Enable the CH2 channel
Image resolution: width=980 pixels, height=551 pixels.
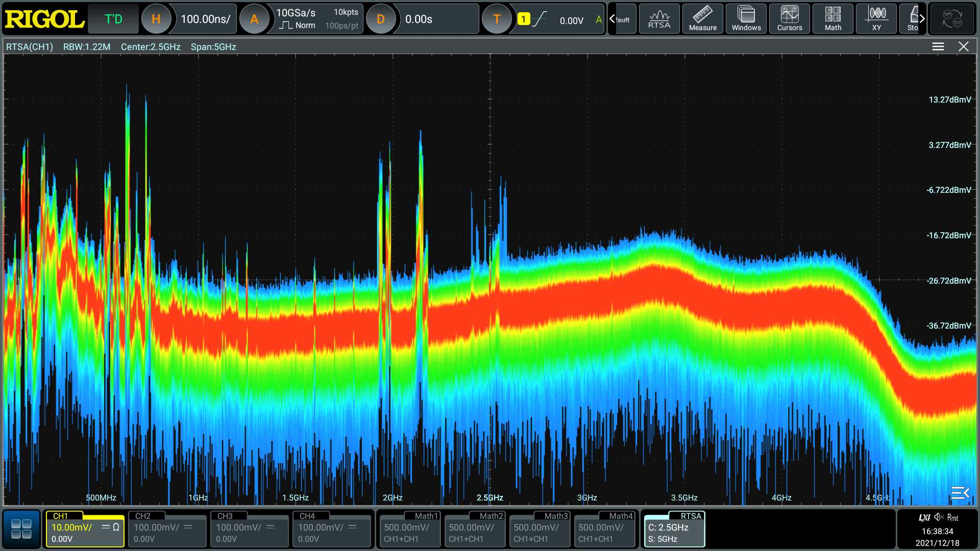click(167, 529)
